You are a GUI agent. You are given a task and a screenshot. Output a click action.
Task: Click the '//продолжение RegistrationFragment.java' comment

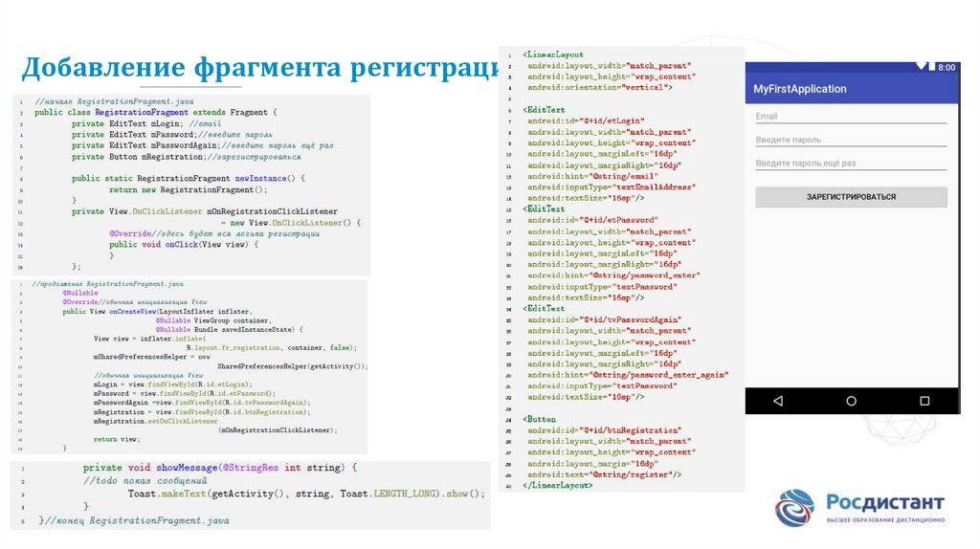click(107, 284)
